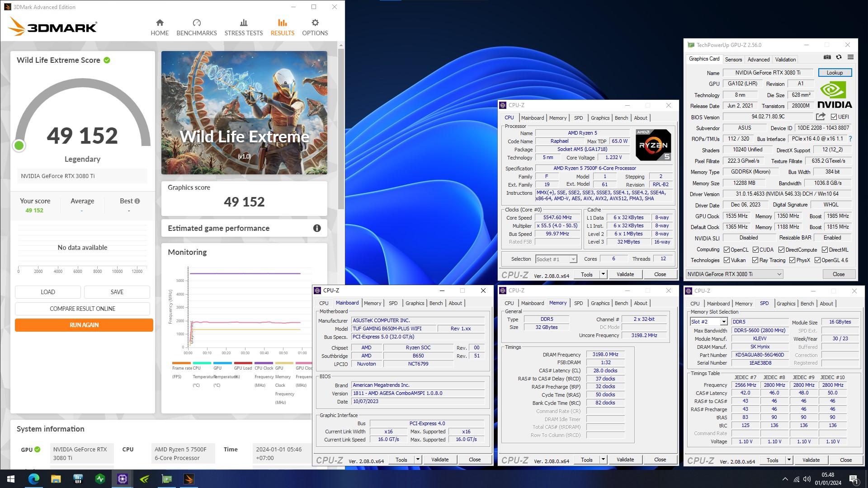The width and height of the screenshot is (868, 488).
Task: Open the 3DMark orange taskbar icon
Action: 189,479
